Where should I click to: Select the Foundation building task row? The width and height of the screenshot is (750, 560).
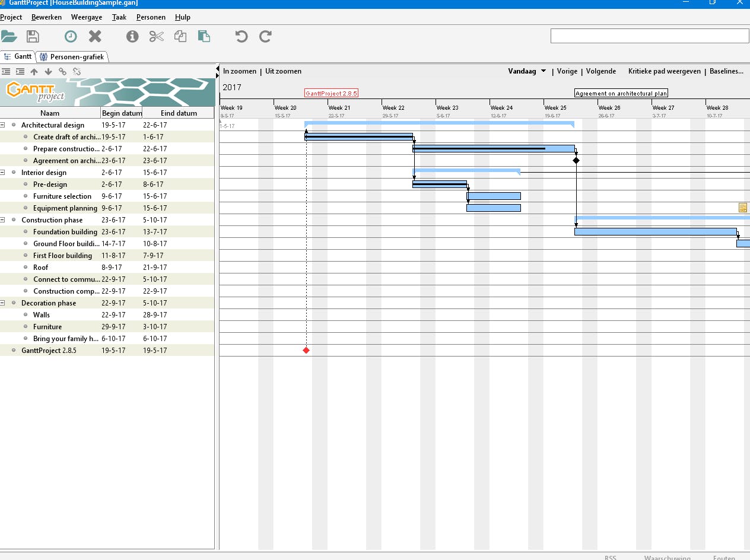coord(65,232)
